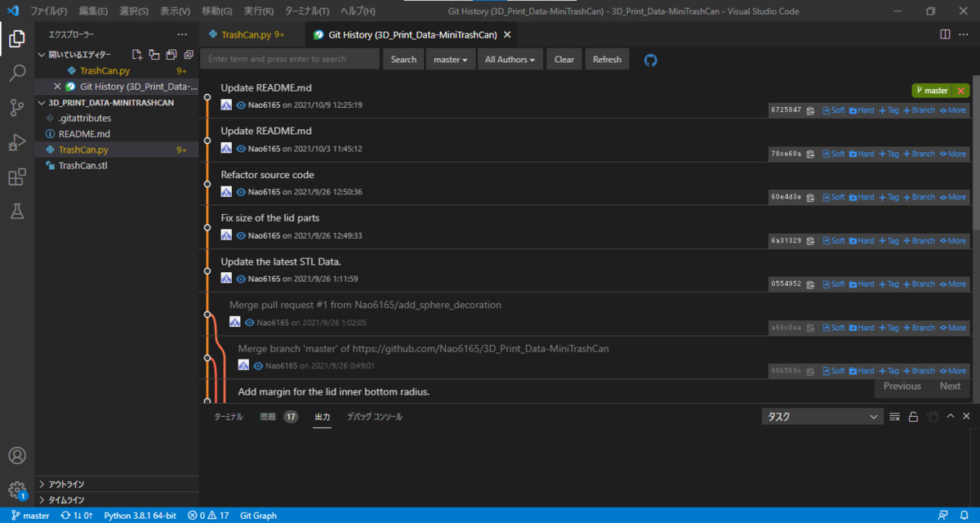Open the Source Control view

[x=16, y=108]
